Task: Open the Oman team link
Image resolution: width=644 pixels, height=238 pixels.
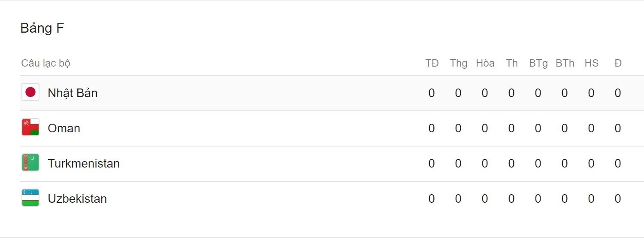Action: point(64,128)
